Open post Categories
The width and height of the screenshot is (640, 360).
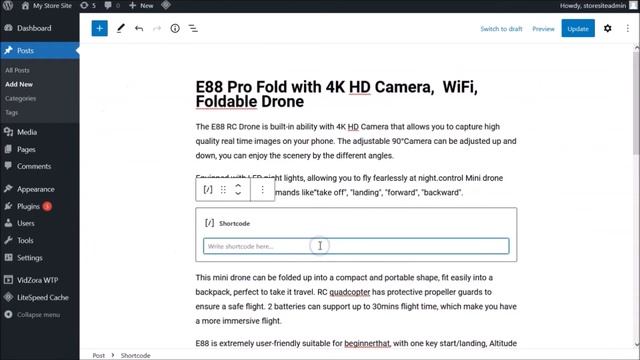(x=20, y=98)
